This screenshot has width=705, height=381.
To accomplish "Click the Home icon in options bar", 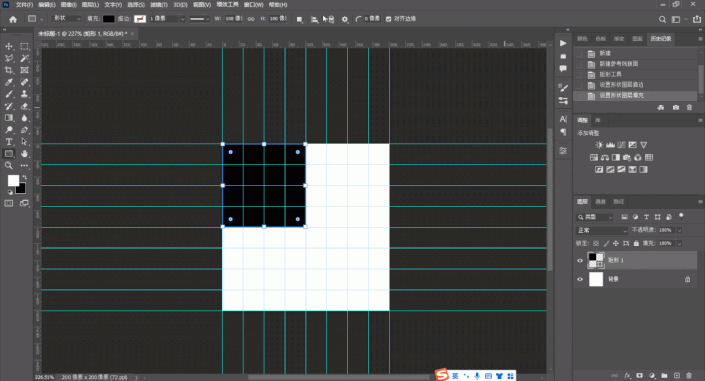I will (x=13, y=19).
